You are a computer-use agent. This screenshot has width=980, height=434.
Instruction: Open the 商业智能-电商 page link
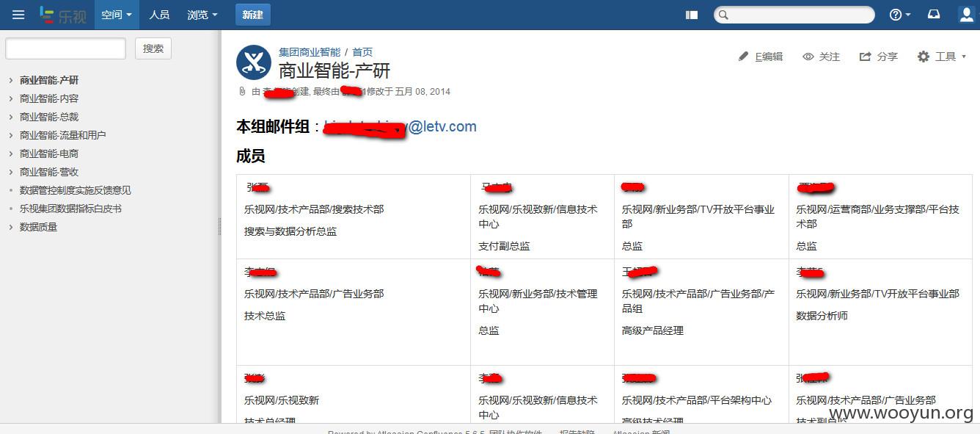pyautogui.click(x=49, y=153)
